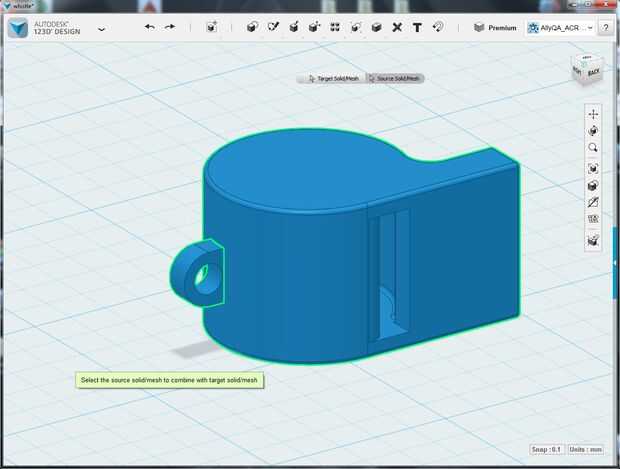Click the X-shaped Combine tool icon
The image size is (620, 469).
click(x=397, y=27)
